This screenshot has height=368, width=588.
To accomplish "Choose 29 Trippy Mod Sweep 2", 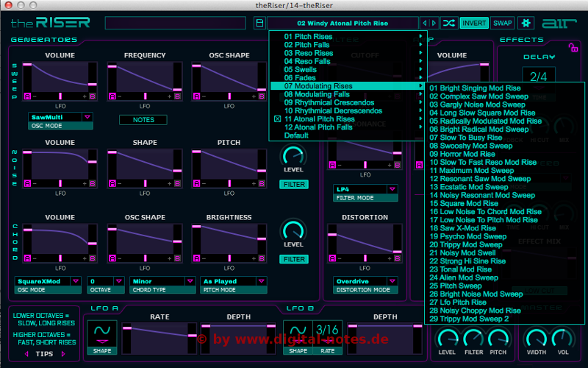I will (x=469, y=319).
